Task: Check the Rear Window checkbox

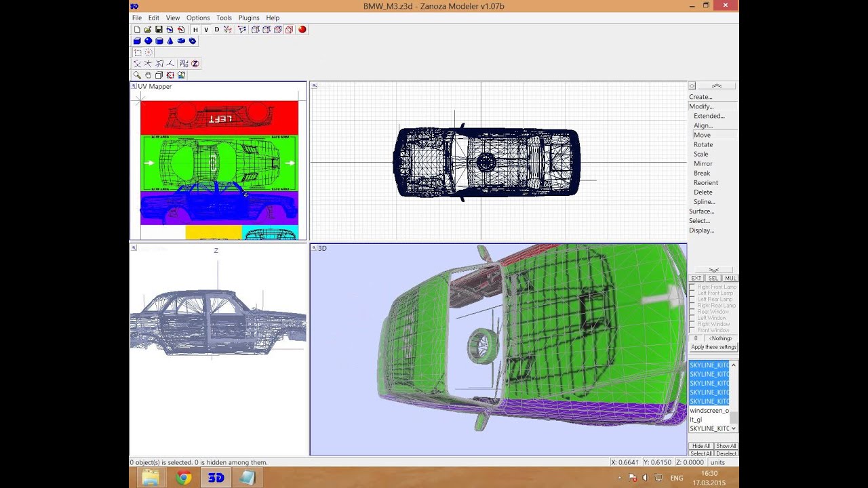Action: click(692, 312)
